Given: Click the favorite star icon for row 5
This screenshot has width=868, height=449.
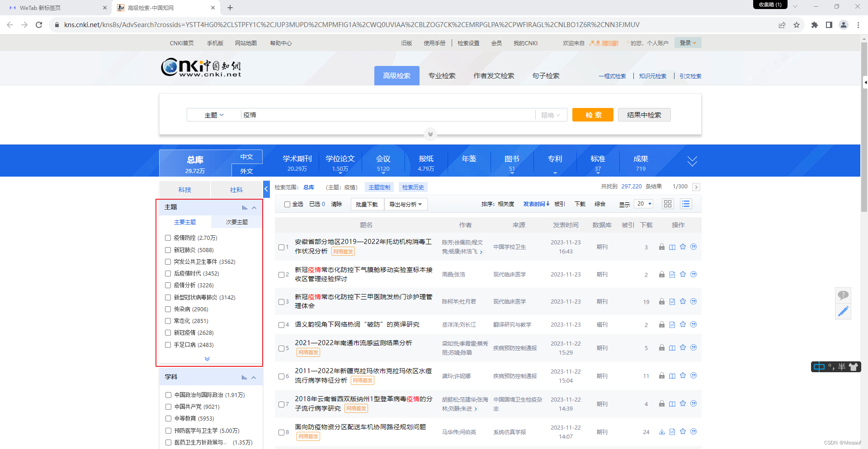Looking at the screenshot, I should tap(683, 347).
